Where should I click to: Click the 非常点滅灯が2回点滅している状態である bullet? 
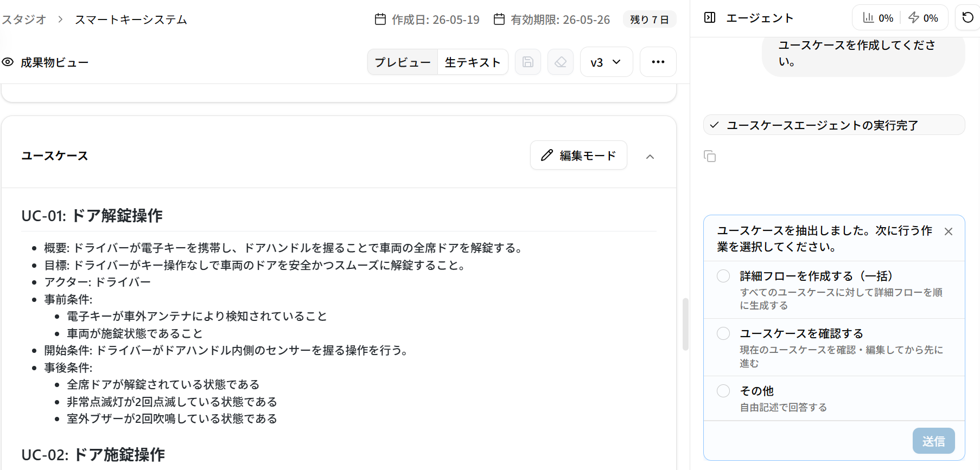(x=172, y=402)
